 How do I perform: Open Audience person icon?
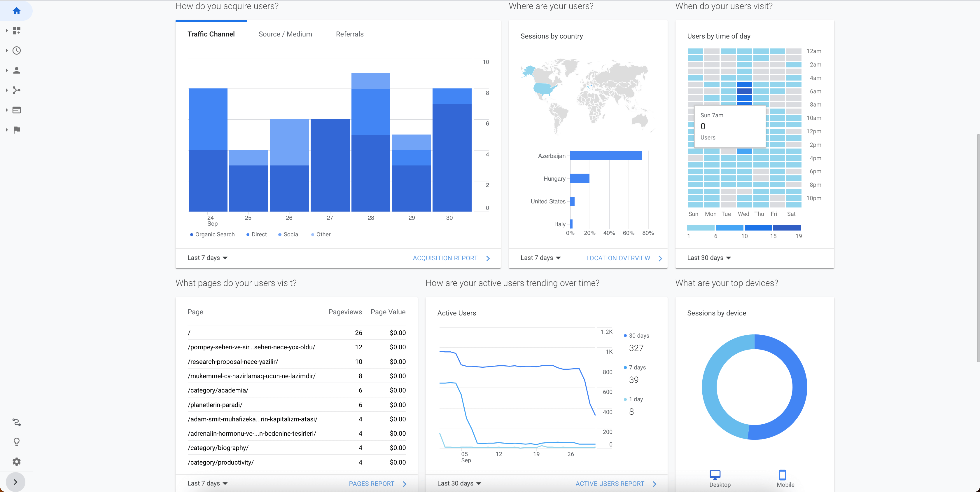16,70
